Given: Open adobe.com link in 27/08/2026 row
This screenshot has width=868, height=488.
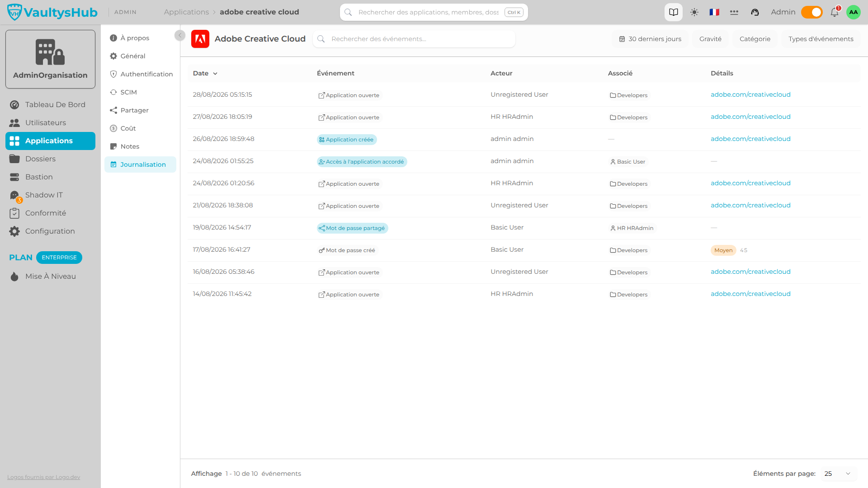Looking at the screenshot, I should pos(750,117).
